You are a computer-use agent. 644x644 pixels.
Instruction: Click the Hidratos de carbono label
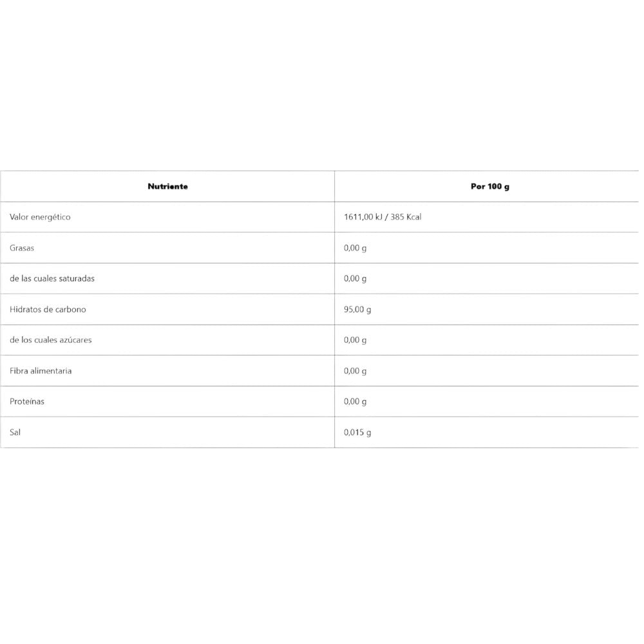tap(48, 309)
